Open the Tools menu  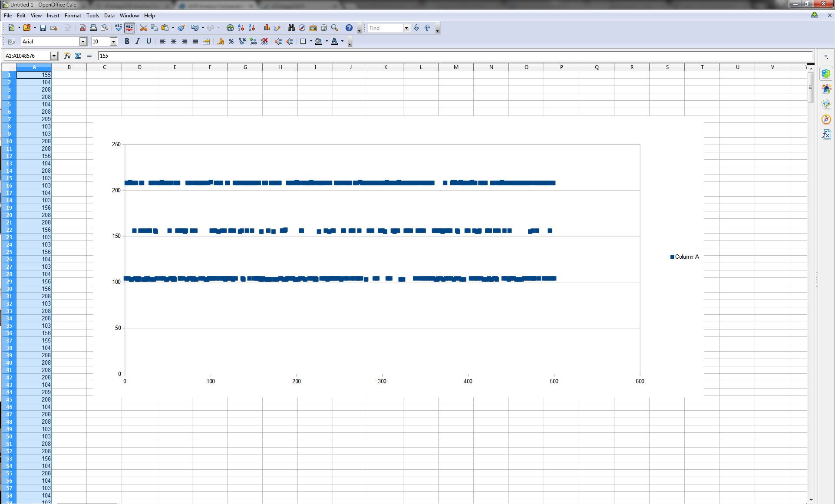coord(92,16)
